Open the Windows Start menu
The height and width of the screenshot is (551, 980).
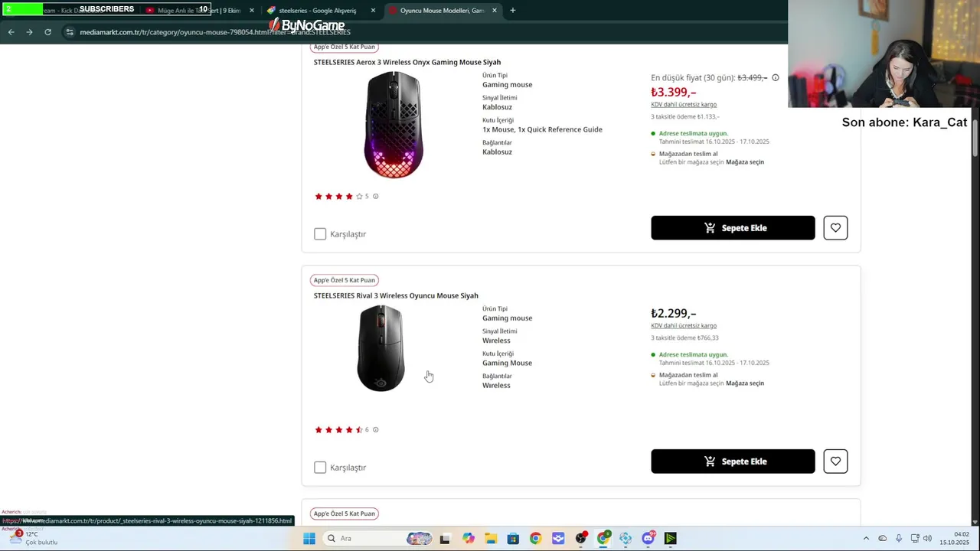point(309,539)
